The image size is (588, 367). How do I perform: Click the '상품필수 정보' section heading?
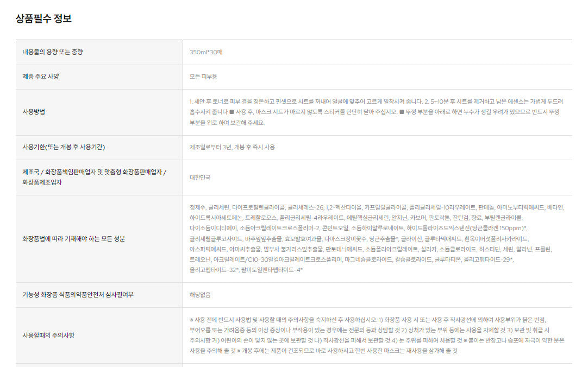43,19
